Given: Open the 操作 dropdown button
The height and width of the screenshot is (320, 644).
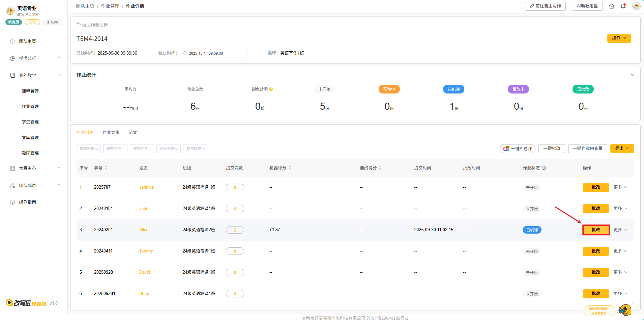Looking at the screenshot, I should tap(619, 38).
